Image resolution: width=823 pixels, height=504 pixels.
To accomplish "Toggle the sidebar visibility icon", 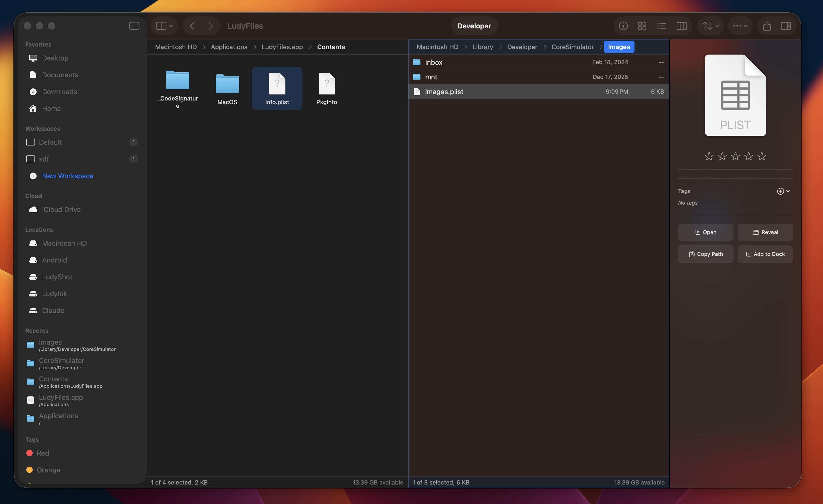I will tap(134, 26).
